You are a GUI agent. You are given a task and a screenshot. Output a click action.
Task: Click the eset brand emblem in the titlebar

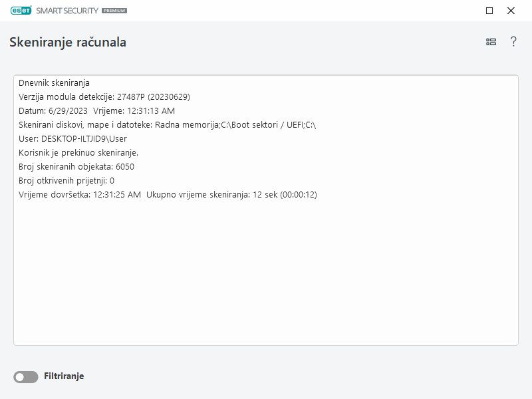click(x=20, y=11)
